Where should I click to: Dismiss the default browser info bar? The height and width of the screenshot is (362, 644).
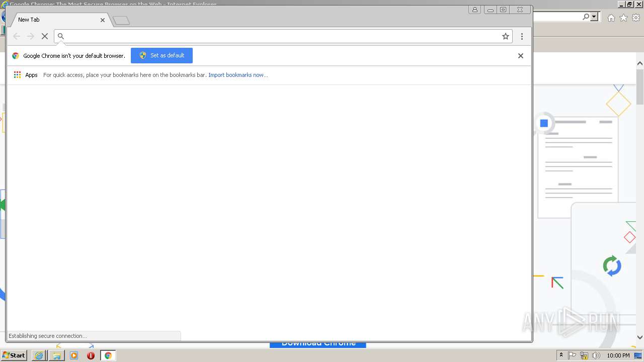pyautogui.click(x=521, y=56)
